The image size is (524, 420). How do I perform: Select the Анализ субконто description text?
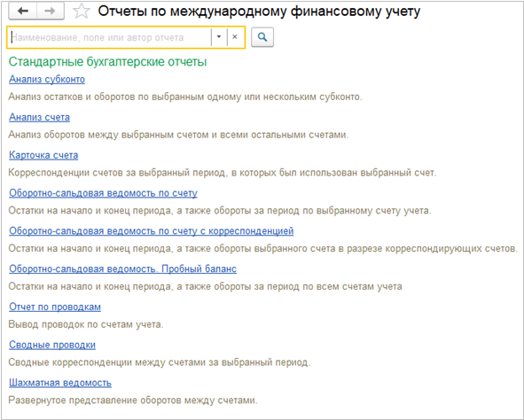[185, 97]
